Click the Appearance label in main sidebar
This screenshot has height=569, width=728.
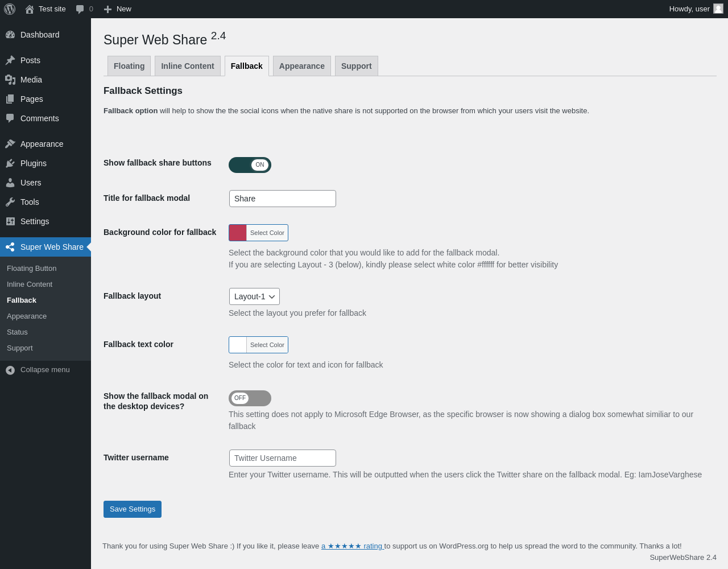click(x=42, y=144)
